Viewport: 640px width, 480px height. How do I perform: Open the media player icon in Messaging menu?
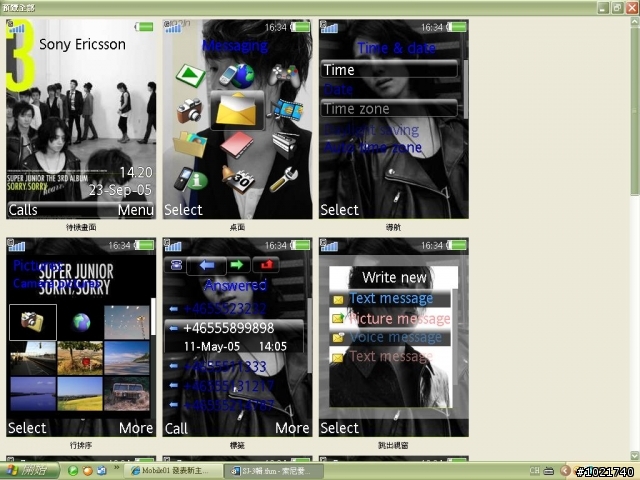[x=191, y=76]
